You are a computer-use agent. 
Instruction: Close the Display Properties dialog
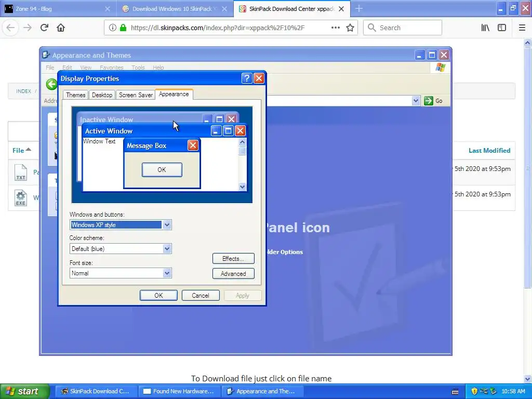(259, 78)
